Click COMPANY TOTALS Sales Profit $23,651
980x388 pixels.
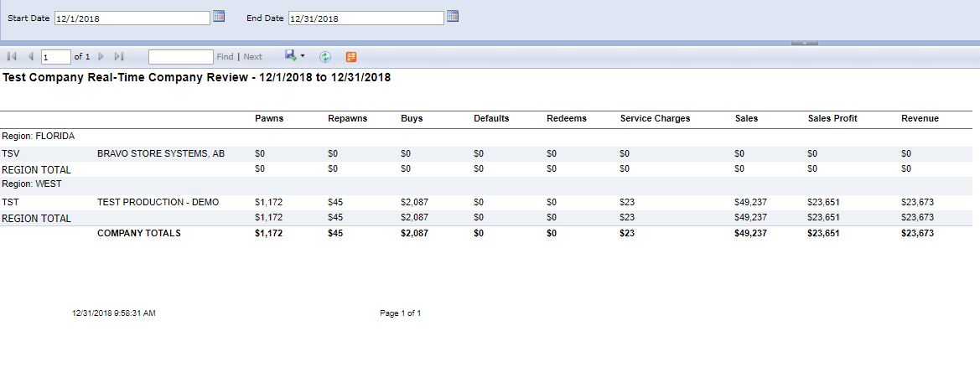point(824,233)
